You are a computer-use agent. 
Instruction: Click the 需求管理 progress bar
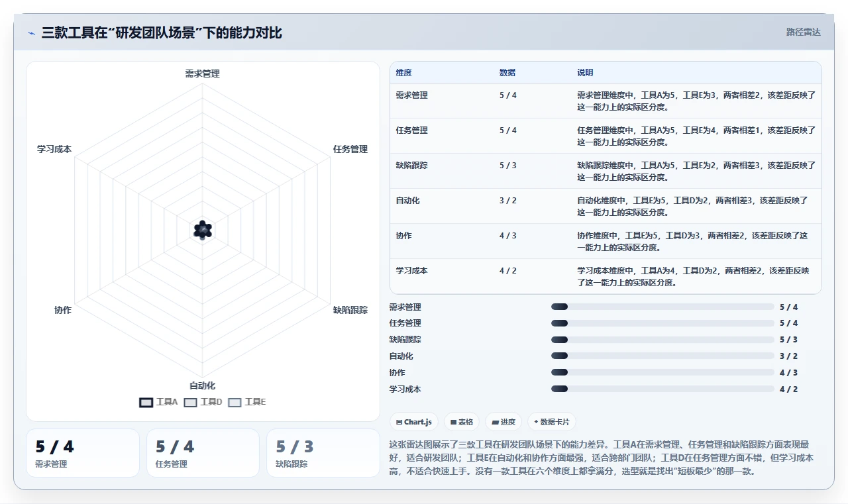pyautogui.click(x=662, y=307)
